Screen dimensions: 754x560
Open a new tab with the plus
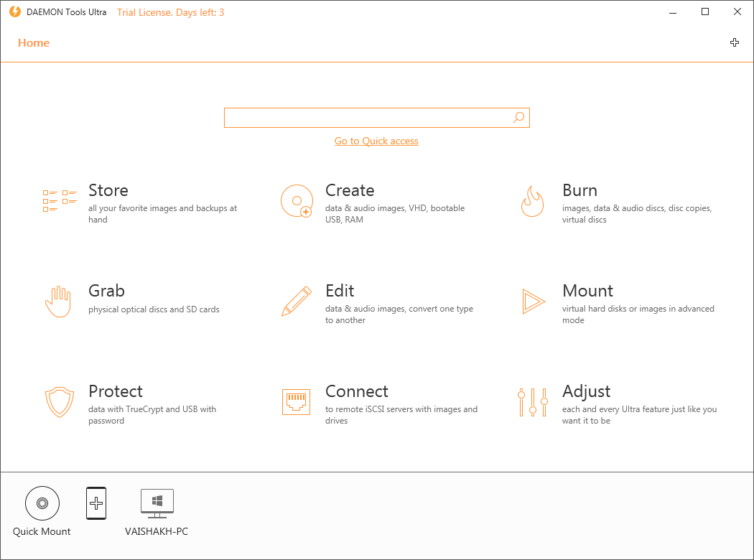(x=735, y=42)
